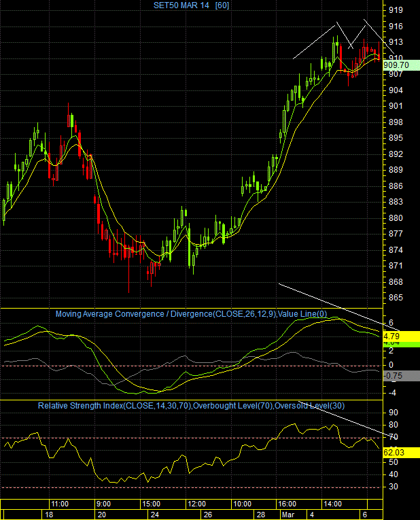Click the RSI value label 62.03

(x=401, y=453)
